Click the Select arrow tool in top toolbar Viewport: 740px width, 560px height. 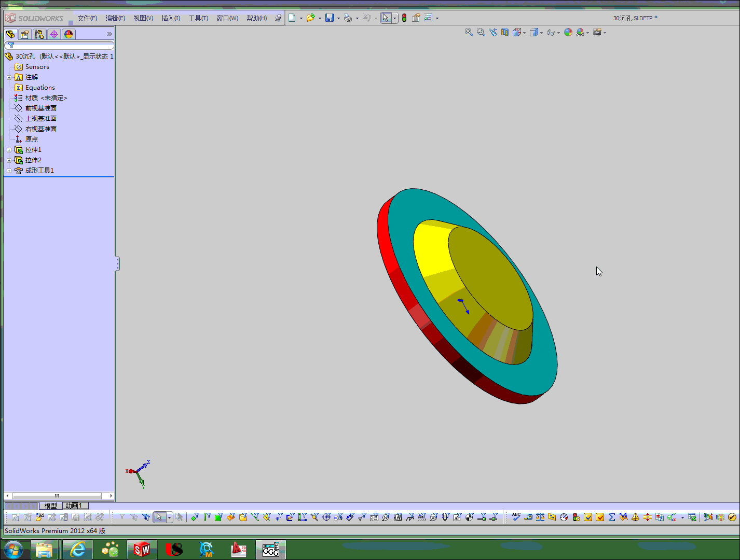[386, 18]
